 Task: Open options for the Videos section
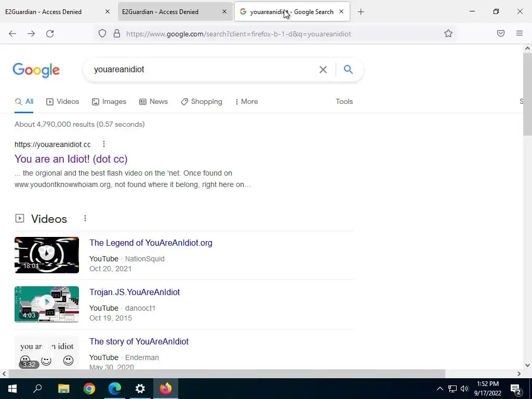pyautogui.click(x=85, y=219)
